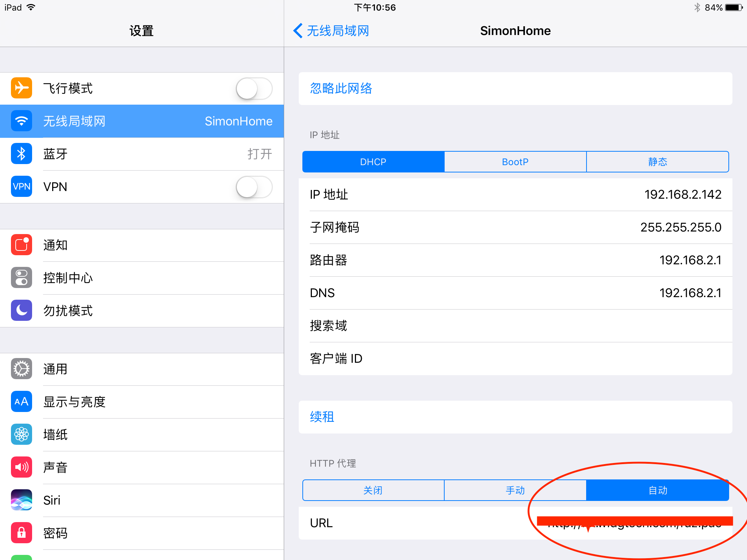Open the 显示与亮度 settings row
This screenshot has width=747, height=560.
click(142, 402)
